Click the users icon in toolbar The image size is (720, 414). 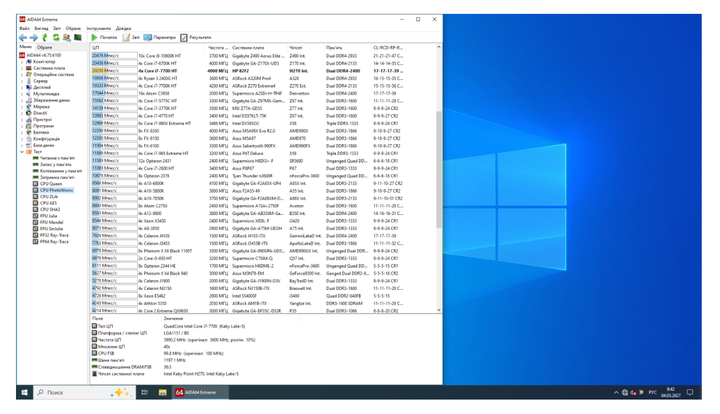pos(67,37)
